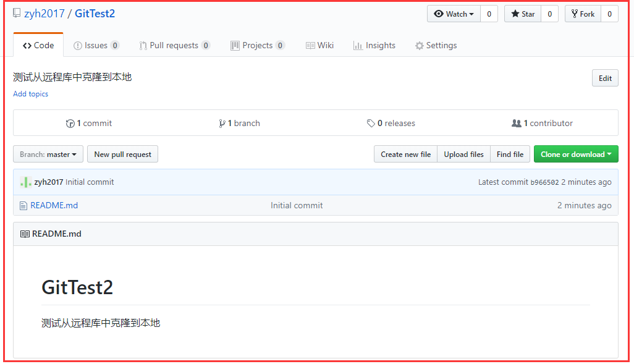This screenshot has height=364, width=634.
Task: Open the GitTest2 repository name link
Action: pyautogui.click(x=95, y=14)
